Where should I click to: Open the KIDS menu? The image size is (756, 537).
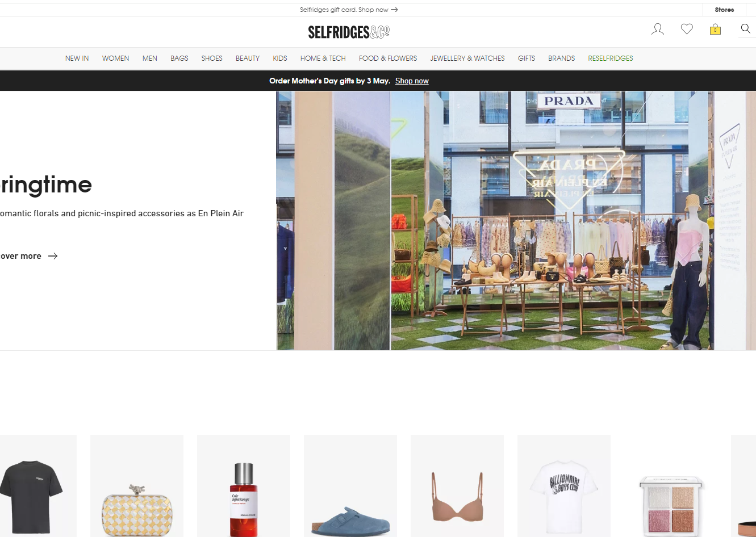280,58
